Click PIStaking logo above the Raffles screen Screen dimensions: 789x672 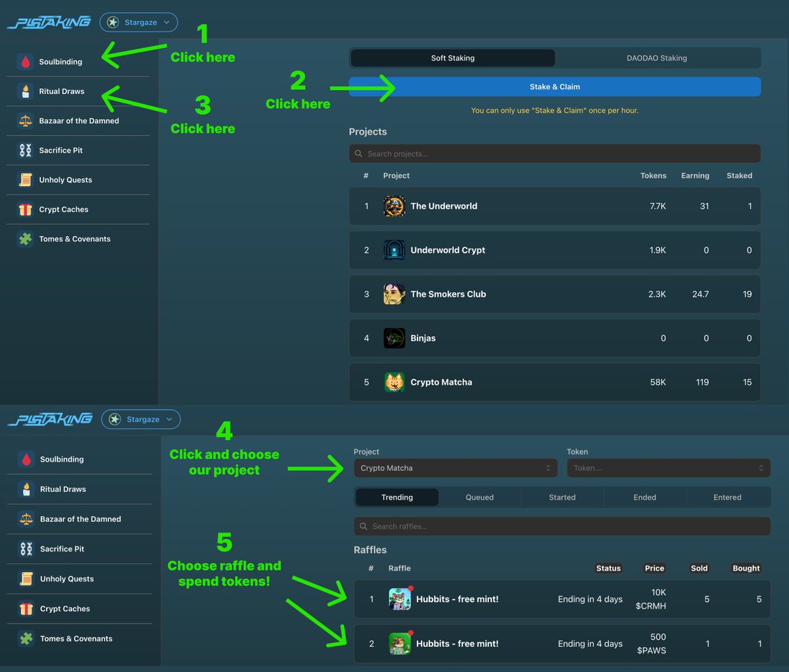point(50,420)
